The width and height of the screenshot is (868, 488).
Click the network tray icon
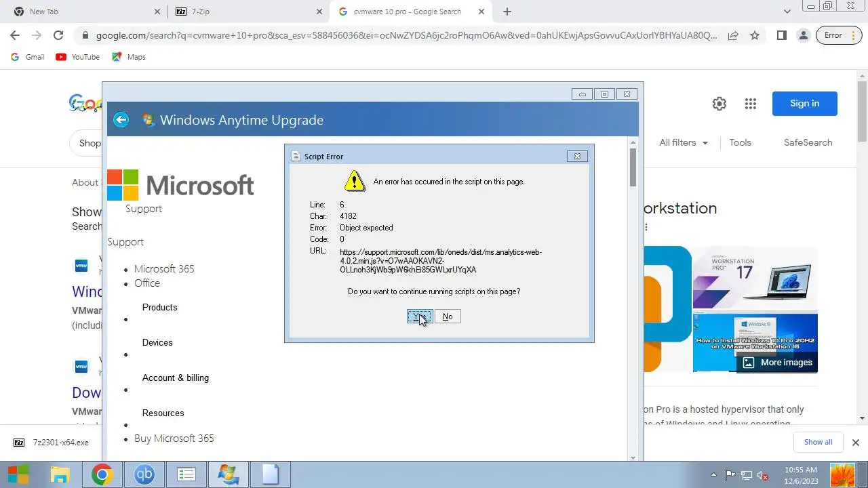pos(747,475)
